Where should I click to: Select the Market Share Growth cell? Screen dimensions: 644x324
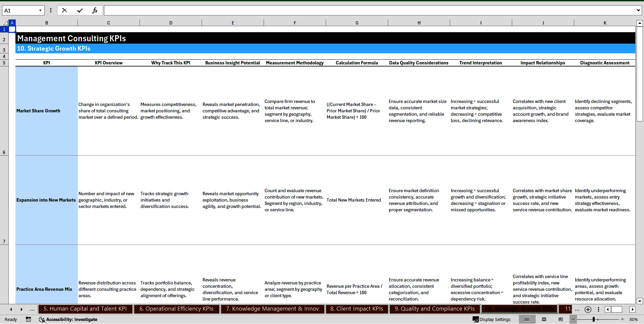[x=46, y=111]
